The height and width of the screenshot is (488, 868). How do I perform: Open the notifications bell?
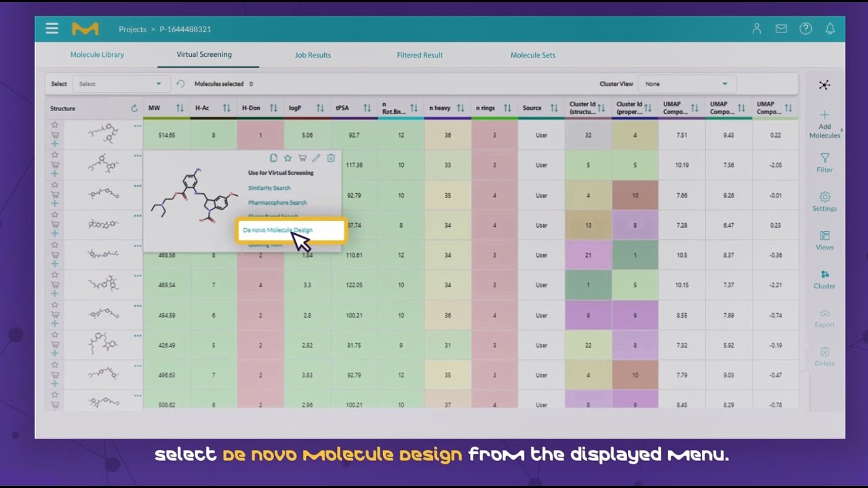click(830, 28)
